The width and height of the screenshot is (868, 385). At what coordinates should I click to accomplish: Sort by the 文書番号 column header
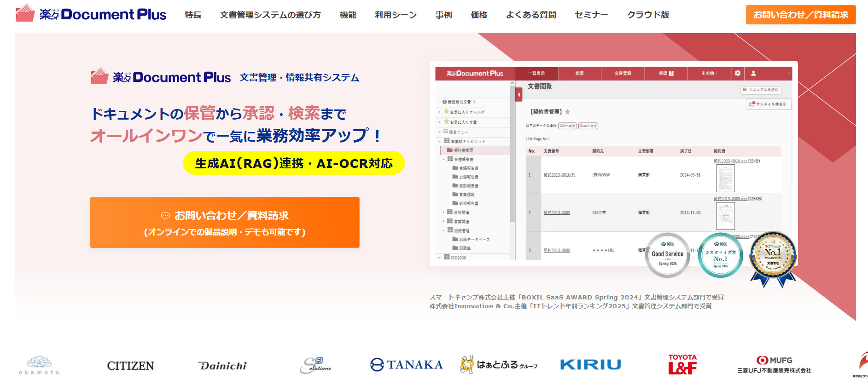[x=551, y=151]
